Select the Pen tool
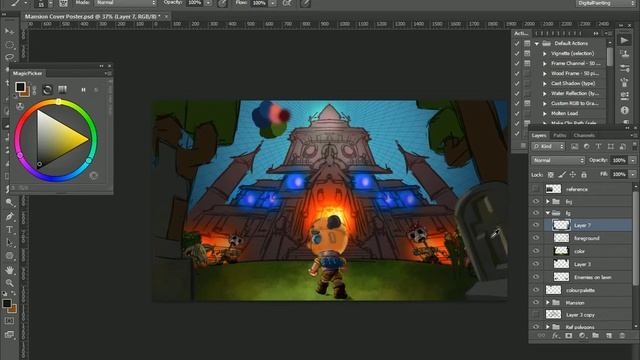 (x=9, y=217)
